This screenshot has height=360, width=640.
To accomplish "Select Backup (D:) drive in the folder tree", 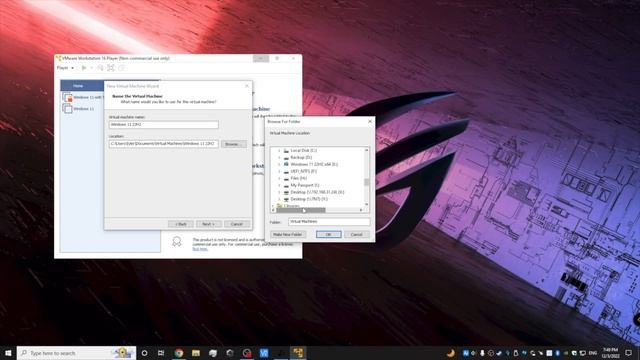I will pos(301,158).
